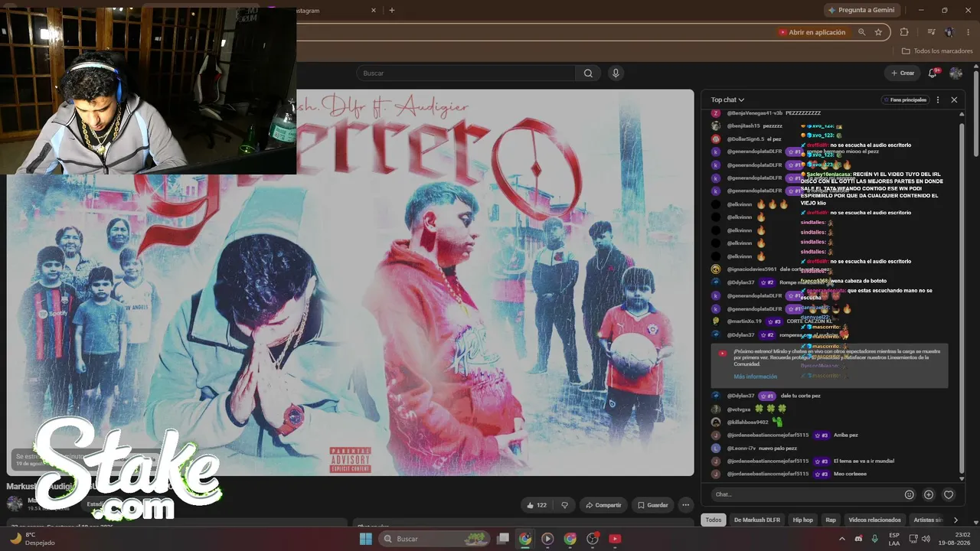The width and height of the screenshot is (980, 551).
Task: Click Abrir en aplicación button
Action: (x=812, y=32)
